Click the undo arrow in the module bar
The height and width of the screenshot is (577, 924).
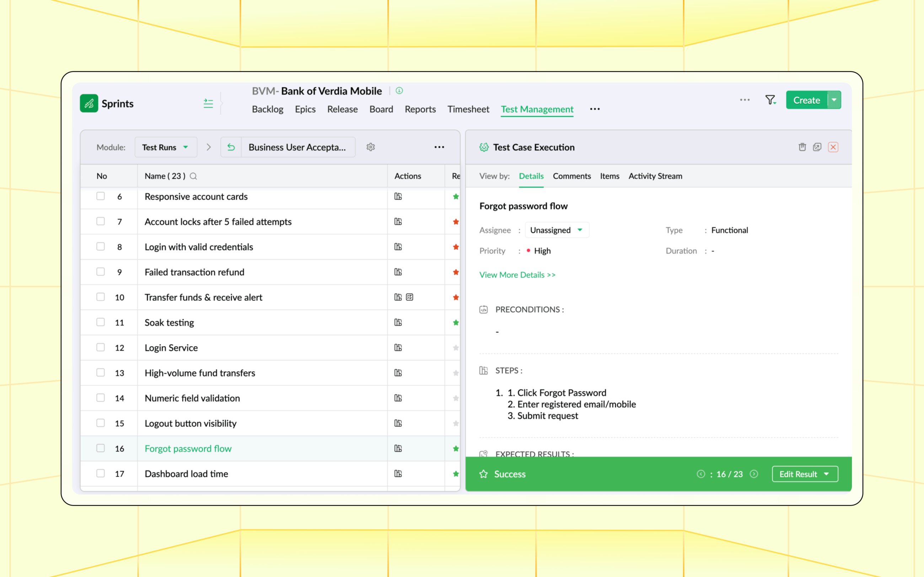(x=231, y=147)
